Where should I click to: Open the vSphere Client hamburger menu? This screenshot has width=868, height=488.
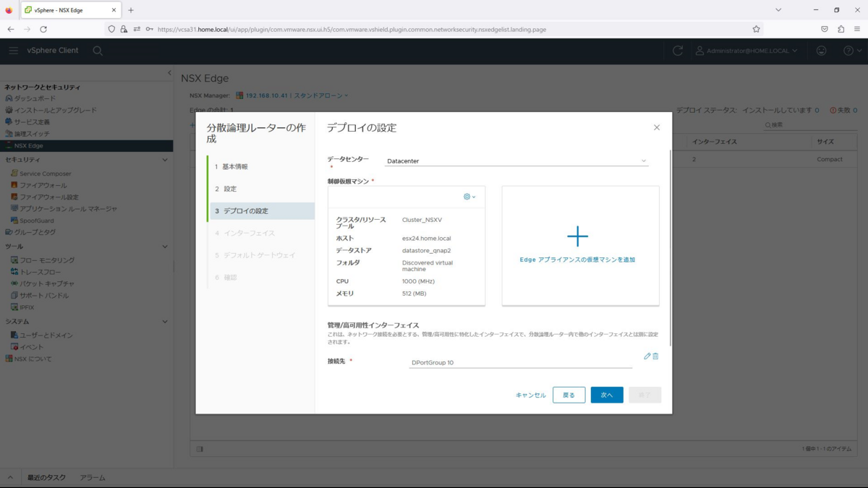13,51
